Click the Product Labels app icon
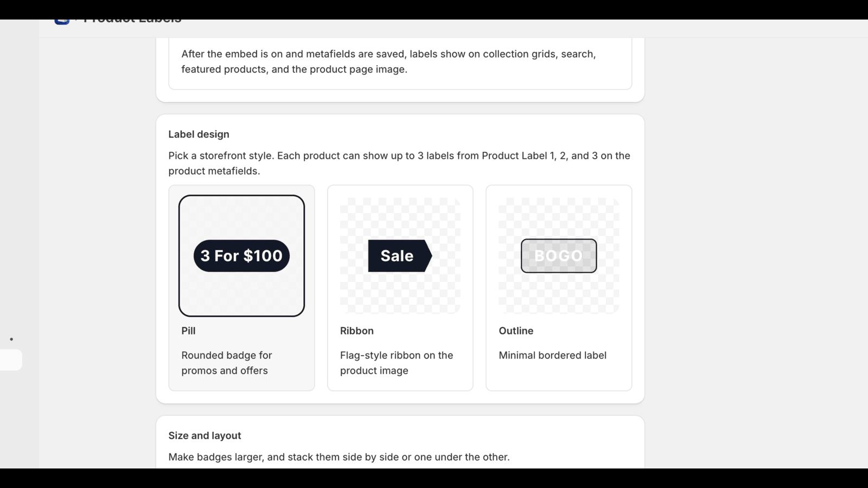The image size is (868, 488). (x=62, y=22)
